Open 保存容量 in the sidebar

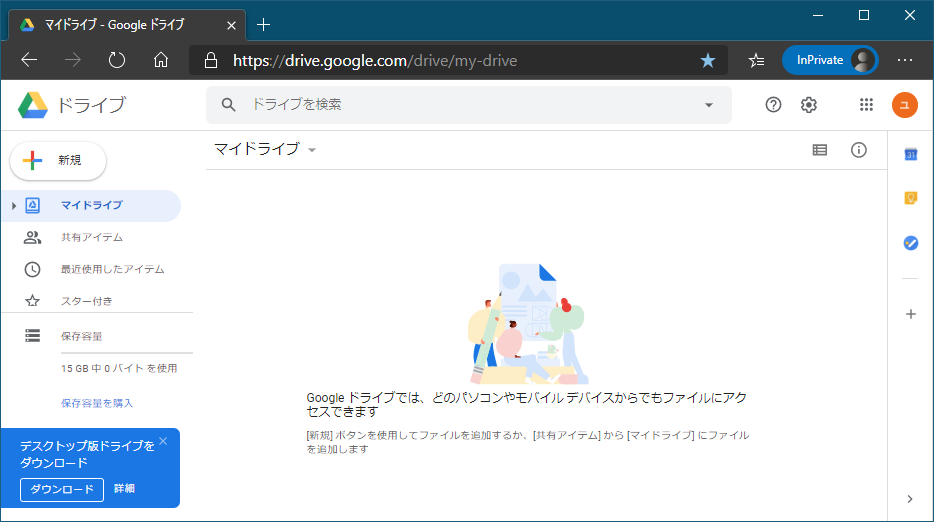[x=82, y=336]
